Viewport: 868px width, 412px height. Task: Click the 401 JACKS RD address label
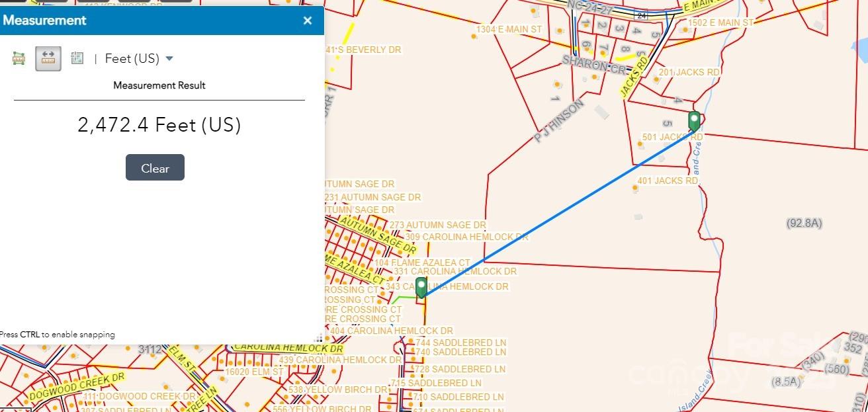click(668, 181)
